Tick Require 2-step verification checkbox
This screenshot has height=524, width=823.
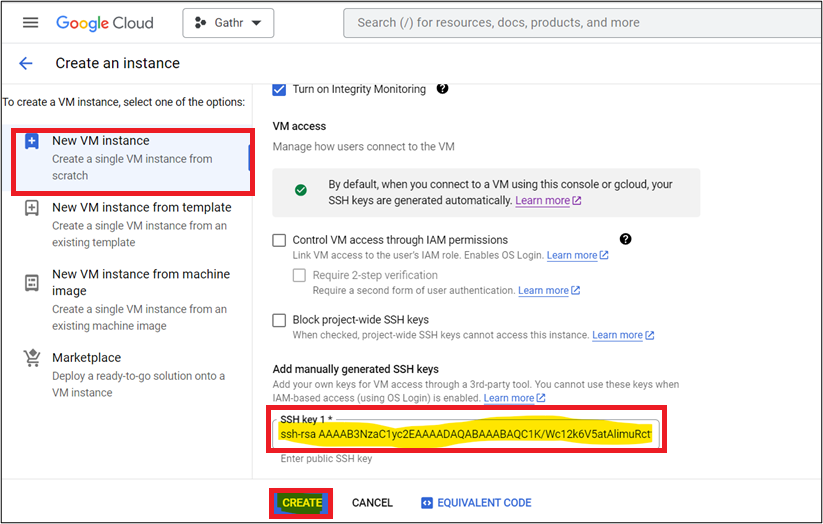click(299, 275)
